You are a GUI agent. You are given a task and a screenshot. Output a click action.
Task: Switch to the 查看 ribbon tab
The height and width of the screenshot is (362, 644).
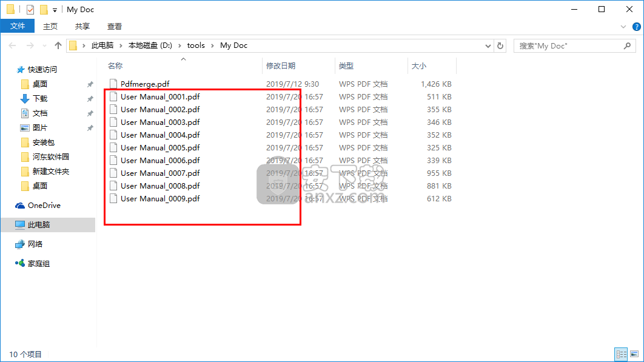click(114, 26)
